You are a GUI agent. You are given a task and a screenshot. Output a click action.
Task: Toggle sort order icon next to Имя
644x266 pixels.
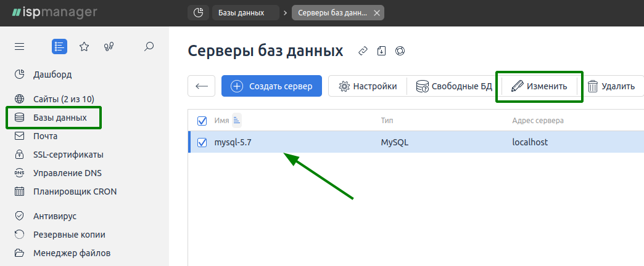(237, 121)
